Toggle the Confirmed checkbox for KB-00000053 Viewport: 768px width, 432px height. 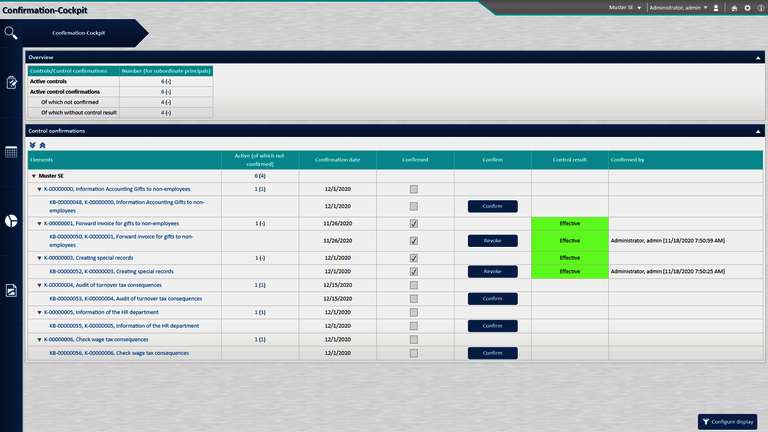414,299
